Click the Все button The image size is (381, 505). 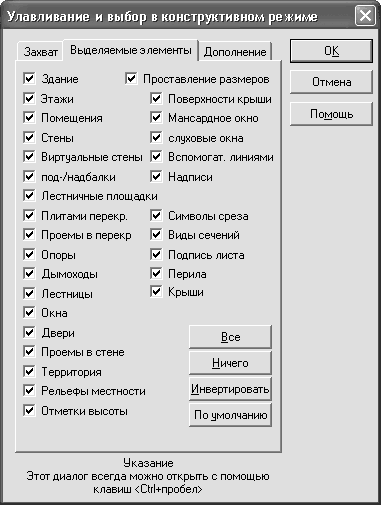coord(230,337)
